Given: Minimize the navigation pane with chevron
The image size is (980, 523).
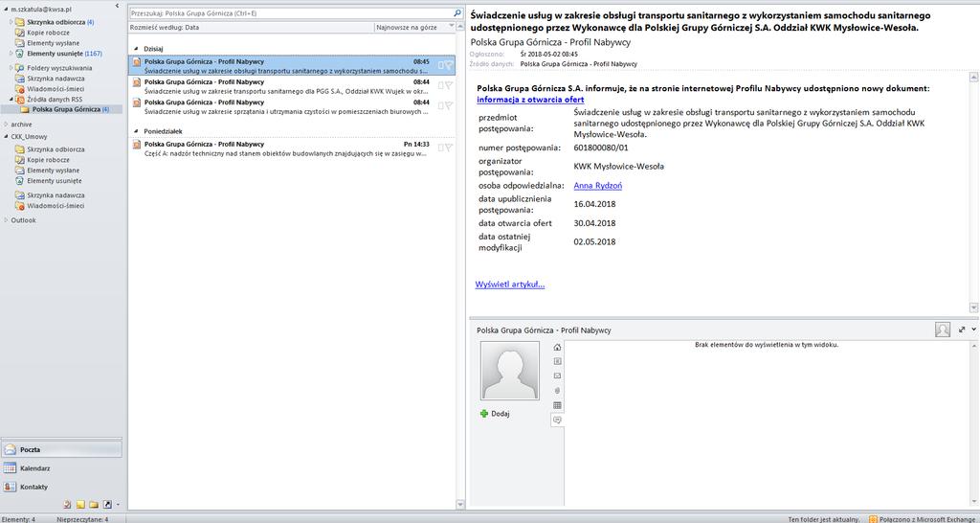Looking at the screenshot, I should [118, 6].
